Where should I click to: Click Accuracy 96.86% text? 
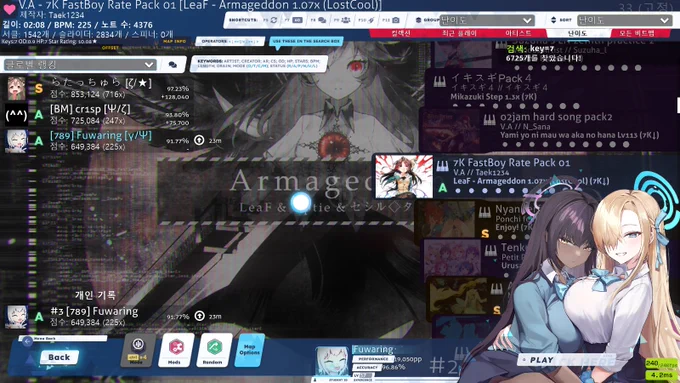pos(379,367)
